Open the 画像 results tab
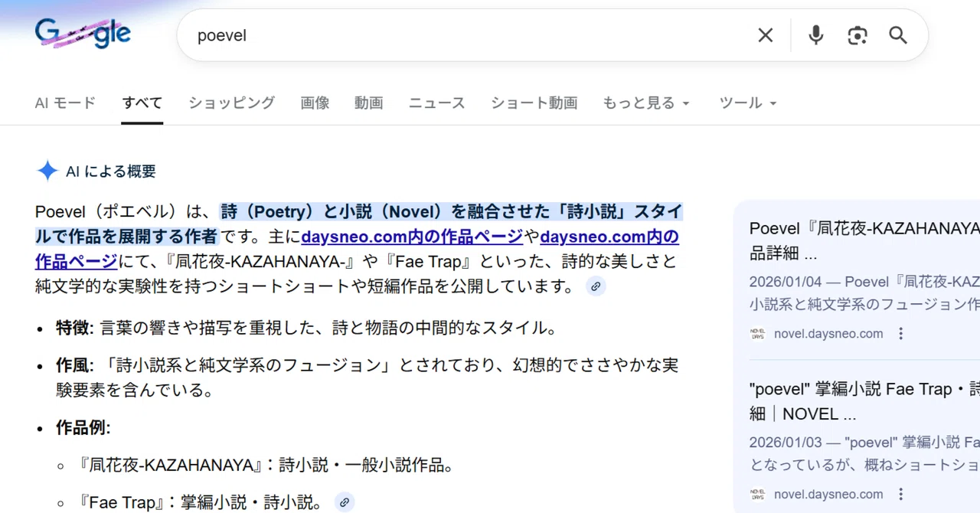The image size is (980, 513). click(315, 103)
